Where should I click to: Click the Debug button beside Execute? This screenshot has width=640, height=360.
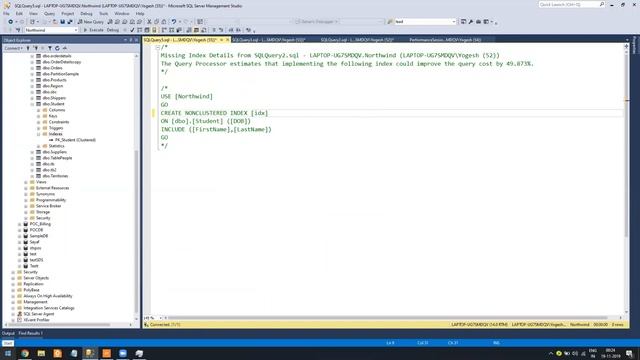[x=113, y=30]
